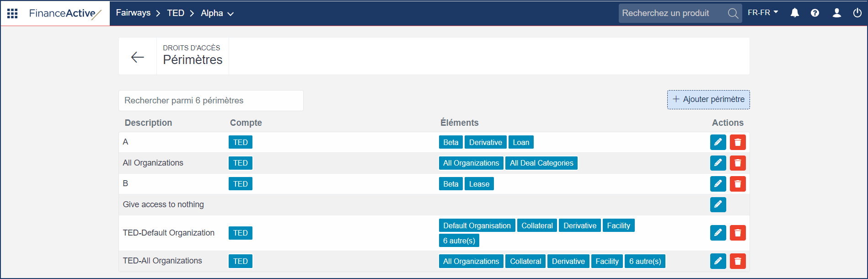Edit the TED-Default Organization perimeter
The height and width of the screenshot is (279, 868).
coord(718,233)
